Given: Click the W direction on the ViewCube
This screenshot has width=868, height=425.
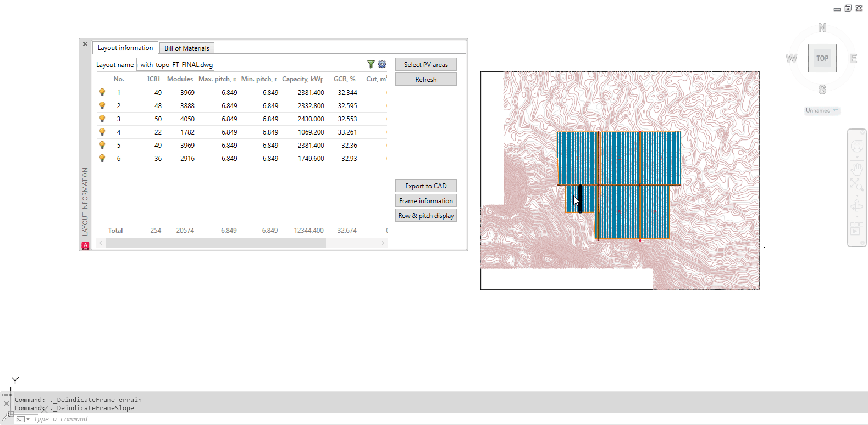Looking at the screenshot, I should point(791,58).
